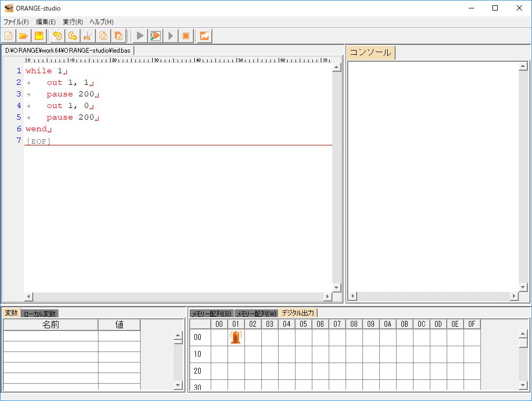Stop the running program
532x401 pixels.
click(x=186, y=36)
